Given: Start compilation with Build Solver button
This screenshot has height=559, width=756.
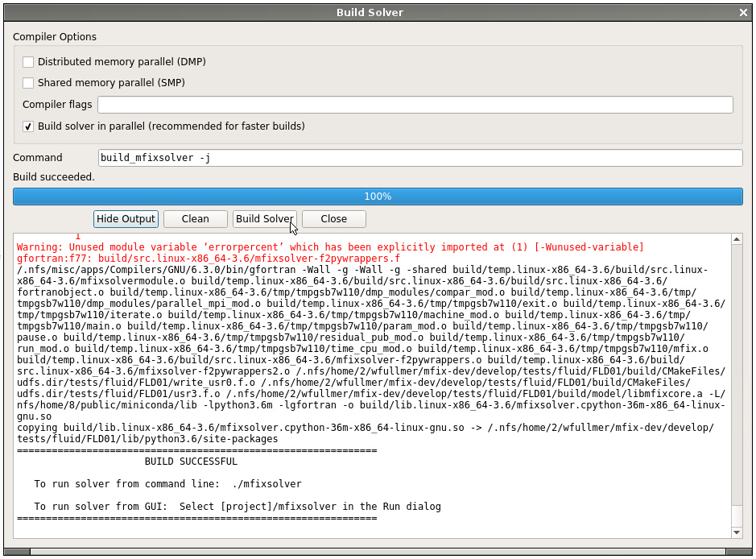Looking at the screenshot, I should point(264,219).
